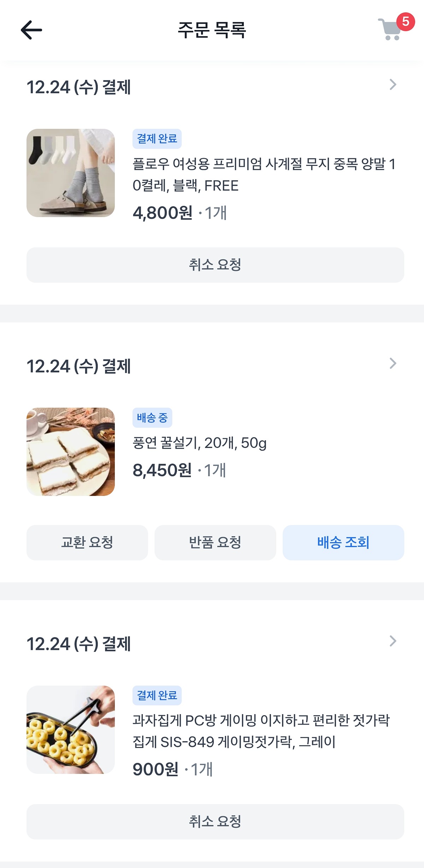The image size is (424, 868).
Task: Expand the socks order details chevron
Action: tap(393, 85)
